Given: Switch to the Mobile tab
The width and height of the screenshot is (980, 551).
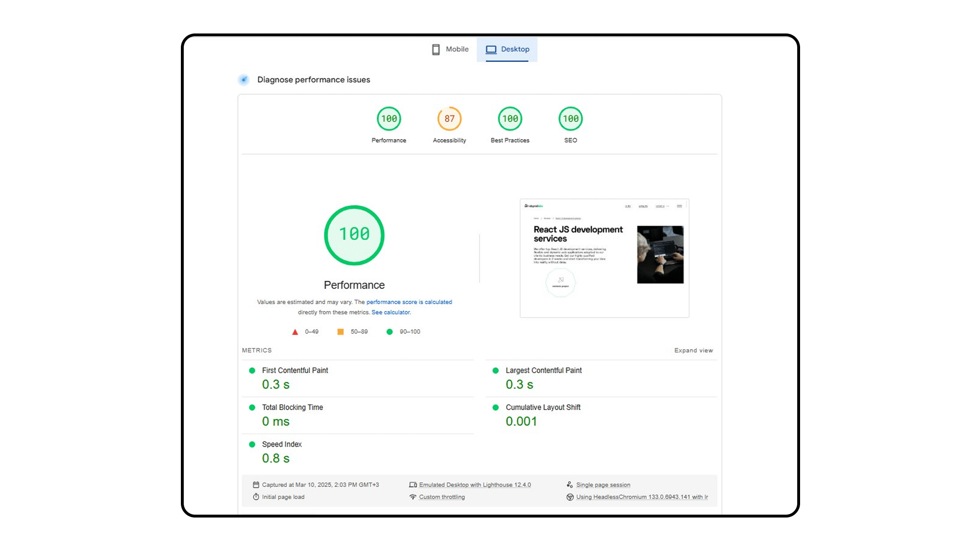Looking at the screenshot, I should point(450,49).
